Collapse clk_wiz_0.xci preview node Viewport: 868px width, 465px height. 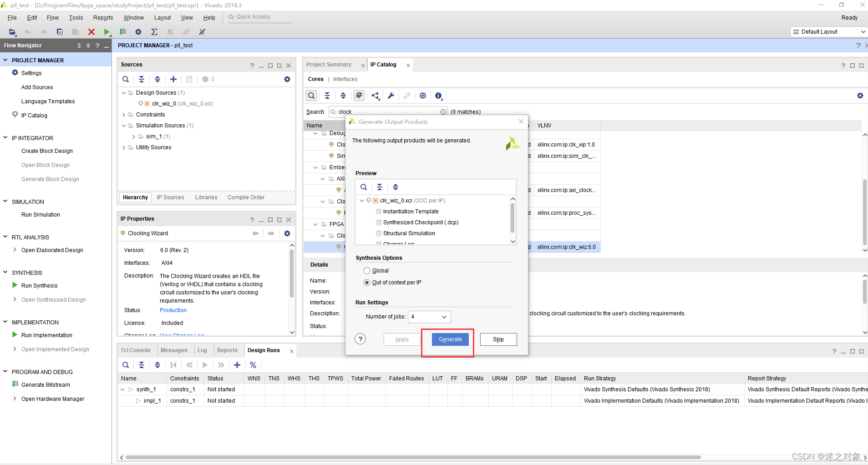(362, 201)
